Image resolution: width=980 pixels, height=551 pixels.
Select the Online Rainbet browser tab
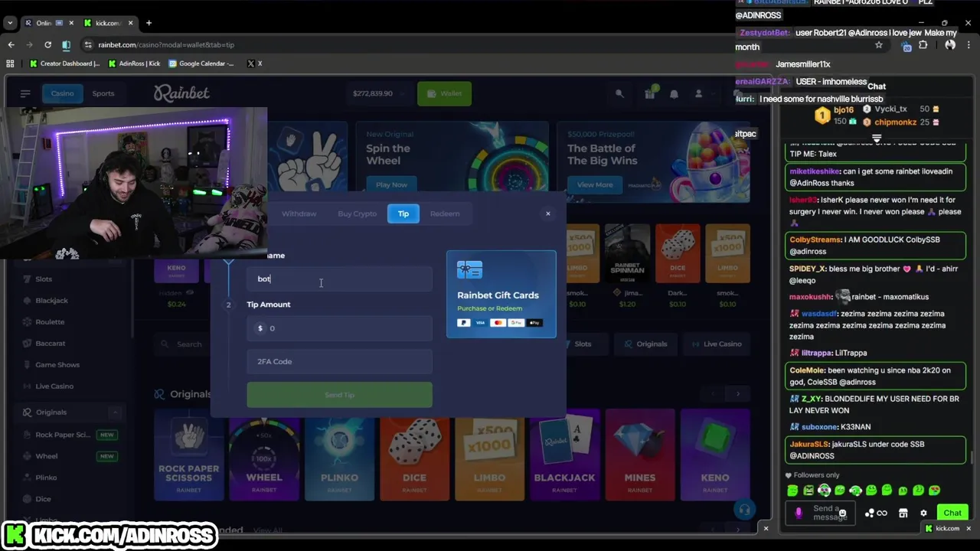[47, 23]
